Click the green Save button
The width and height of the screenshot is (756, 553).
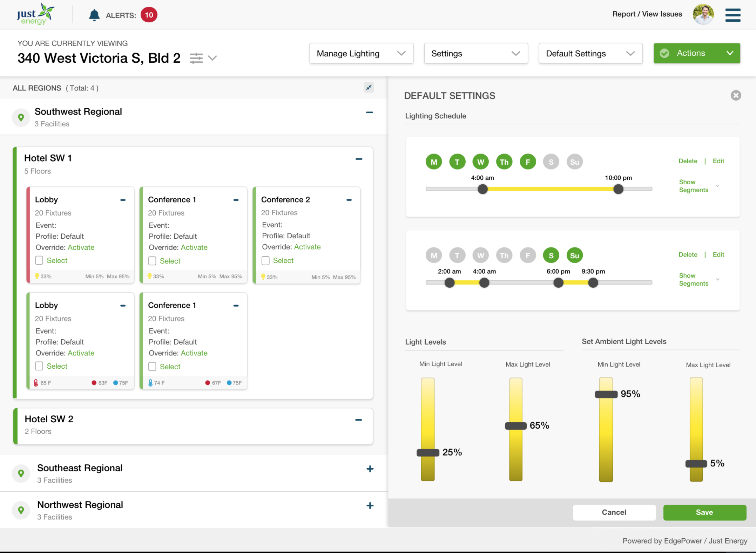click(704, 512)
